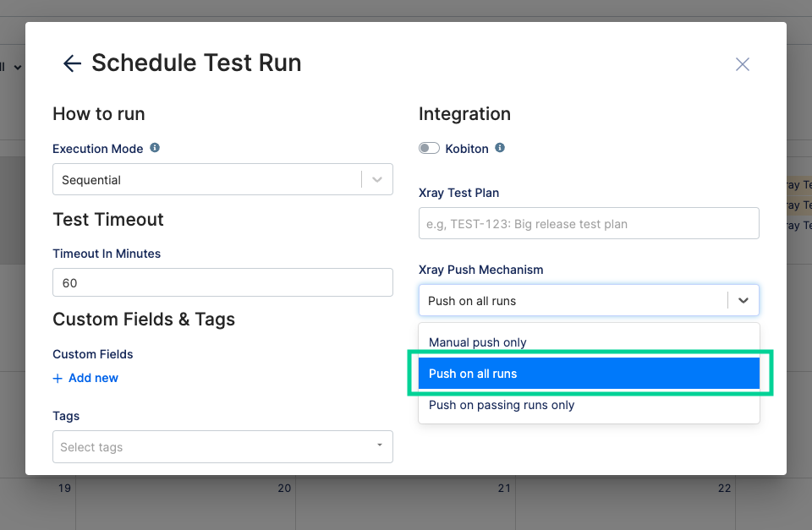Close the Schedule Test Run dialog
Image resolution: width=812 pixels, height=530 pixels.
[742, 64]
